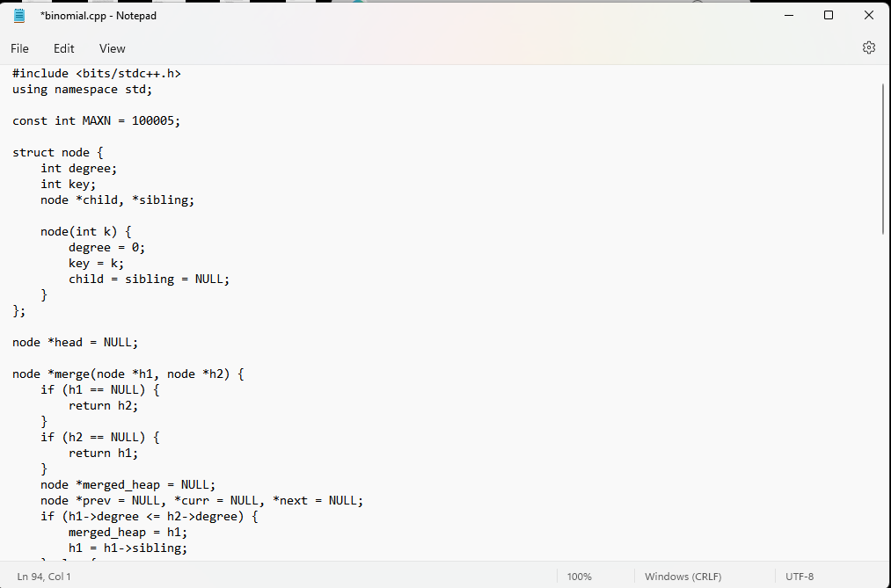Click the 'node *head = NULL;' line
Image resolution: width=891 pixels, height=588 pixels.
click(75, 342)
